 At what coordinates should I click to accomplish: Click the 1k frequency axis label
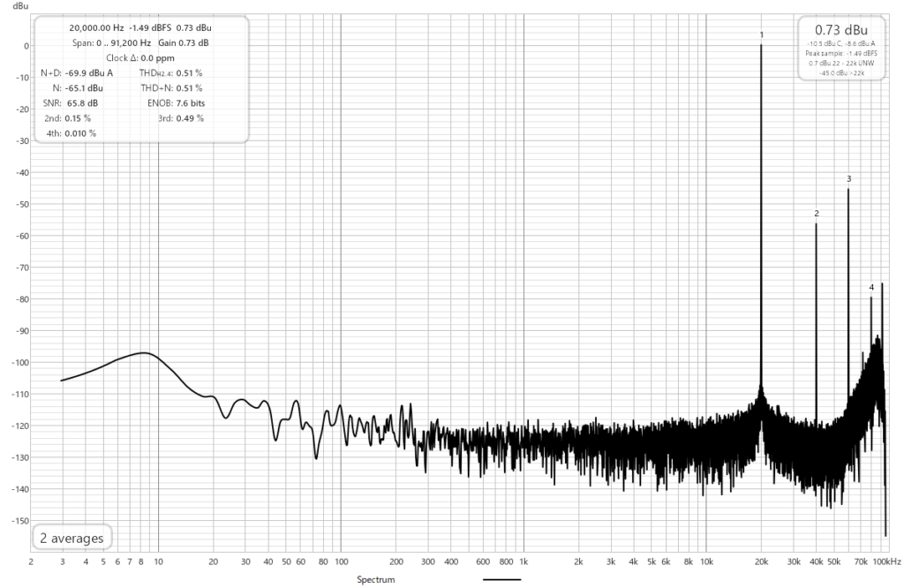click(x=524, y=562)
